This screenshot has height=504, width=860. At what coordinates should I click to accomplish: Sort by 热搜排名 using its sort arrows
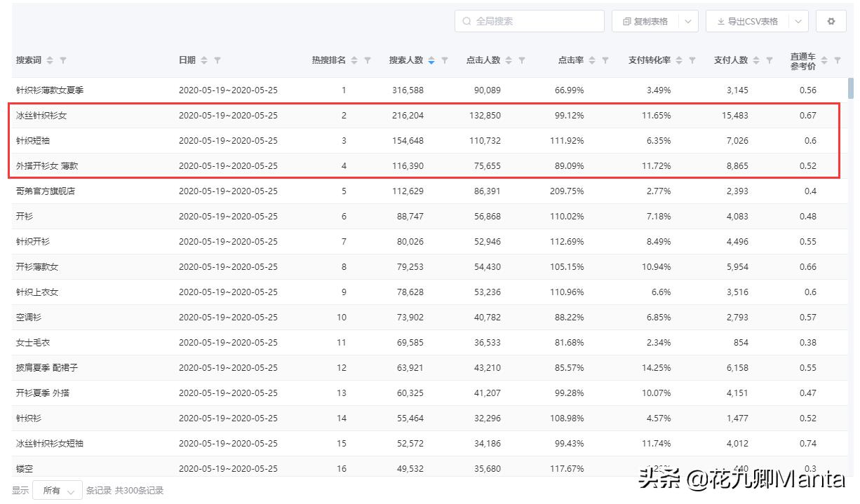pos(354,60)
